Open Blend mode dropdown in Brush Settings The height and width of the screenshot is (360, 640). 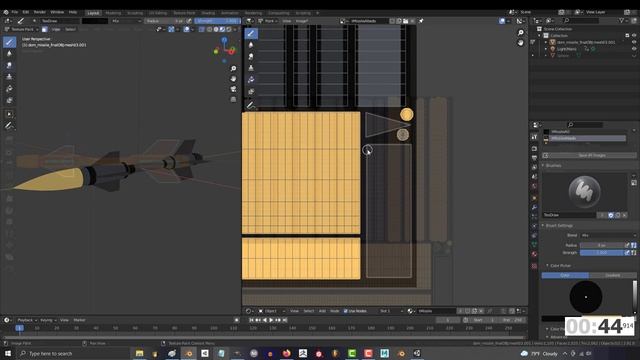(x=608, y=236)
